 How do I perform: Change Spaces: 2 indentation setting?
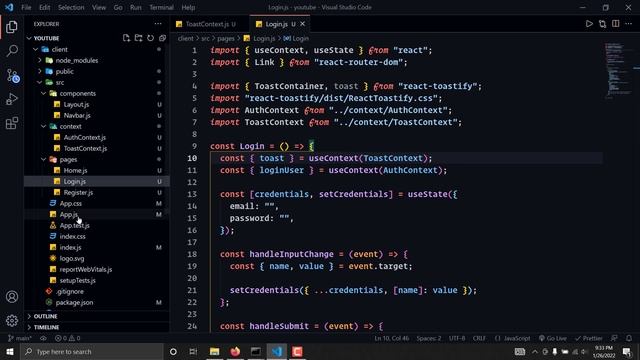point(429,338)
